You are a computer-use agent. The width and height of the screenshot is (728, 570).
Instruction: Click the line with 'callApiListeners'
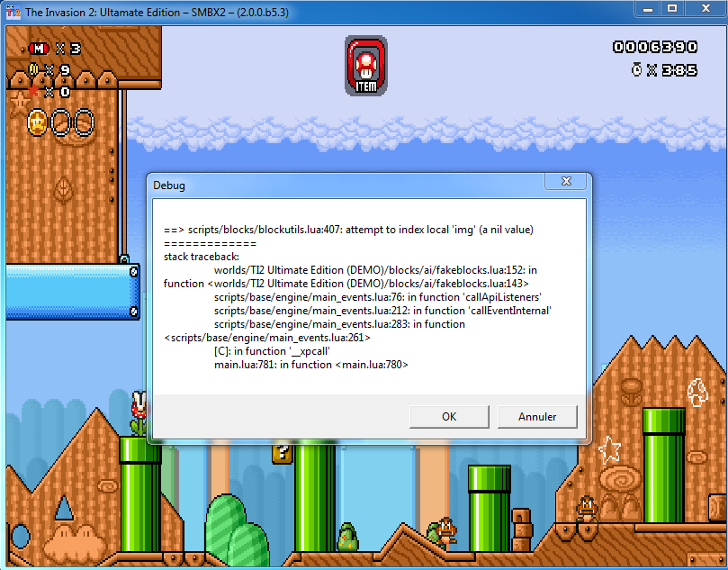[378, 297]
